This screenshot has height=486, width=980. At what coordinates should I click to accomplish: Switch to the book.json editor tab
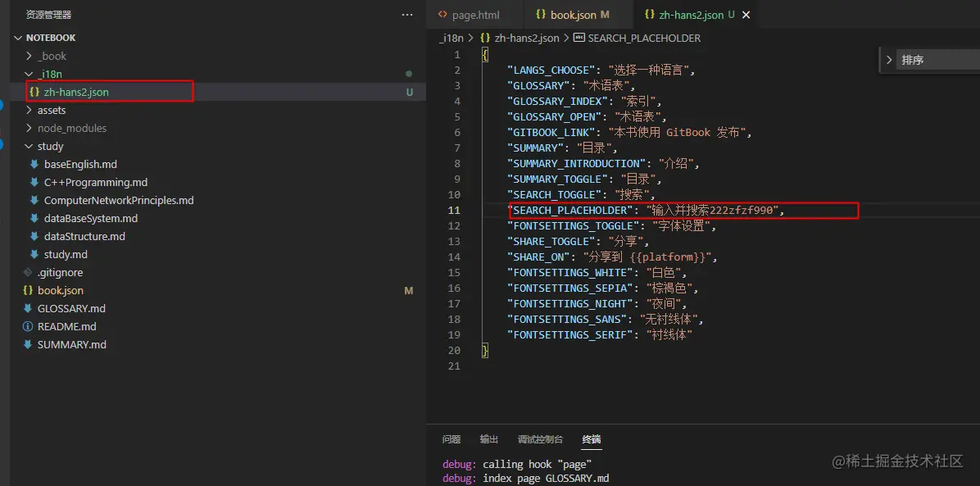[578, 15]
